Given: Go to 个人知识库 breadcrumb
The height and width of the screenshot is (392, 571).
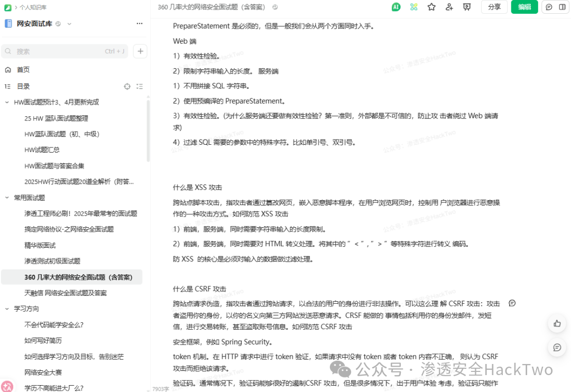Looking at the screenshot, I should click(33, 7).
